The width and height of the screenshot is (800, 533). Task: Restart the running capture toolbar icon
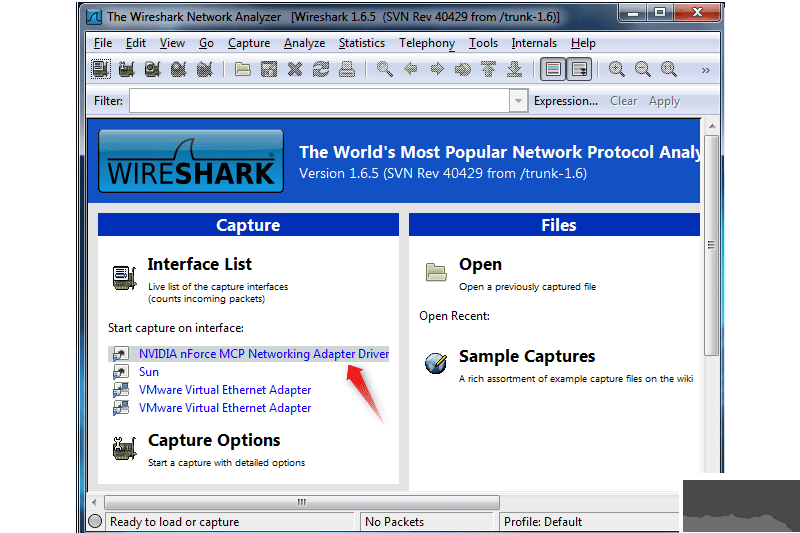205,69
